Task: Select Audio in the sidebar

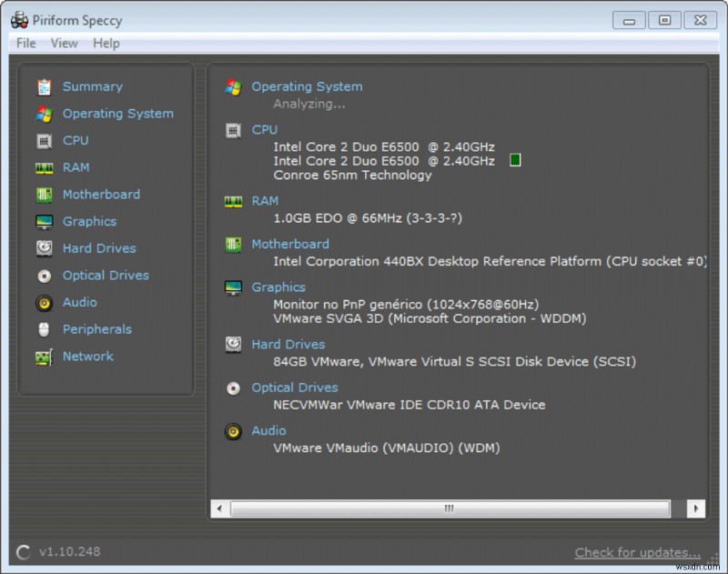Action: point(80,302)
